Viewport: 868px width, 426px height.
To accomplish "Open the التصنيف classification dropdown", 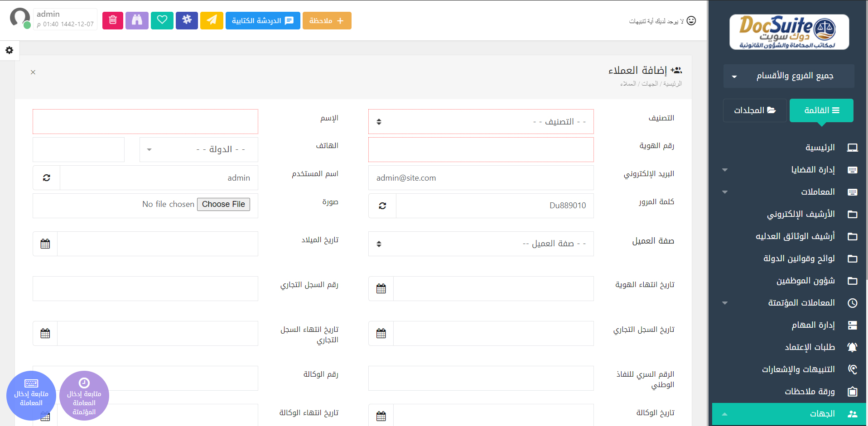I will (x=481, y=122).
